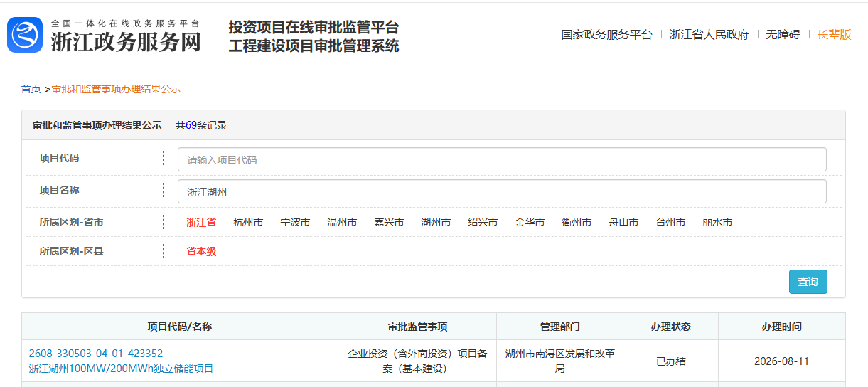Click the 办理时间 column header
Screen dimensions: 868x387
coord(782,327)
